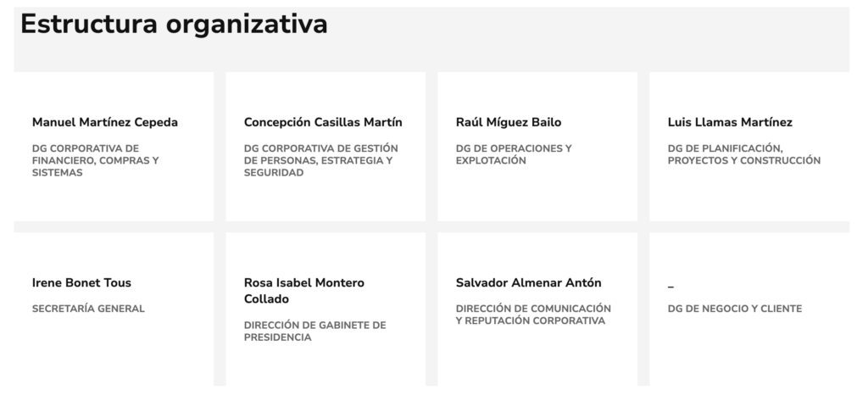Select DG de Planificación, Proyectos y Construcción text
Screen dimensions: 868x407
(x=744, y=154)
